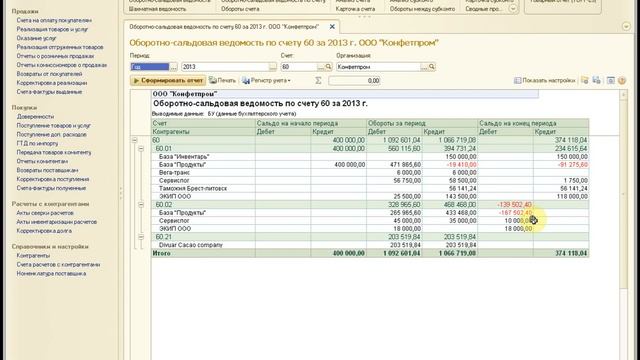Open Оказание услуг in sidebar
Image resolution: width=640 pixels, height=360 pixels.
[36, 38]
